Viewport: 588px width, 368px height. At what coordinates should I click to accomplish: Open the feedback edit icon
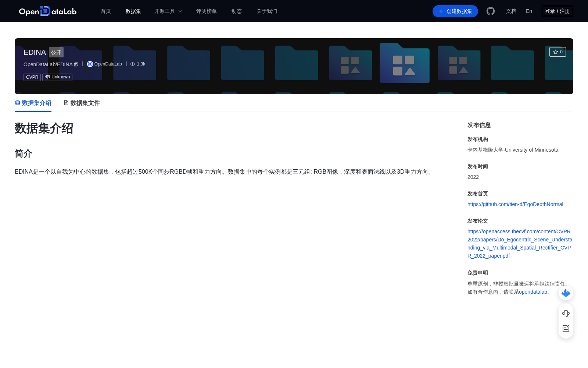[566, 328]
